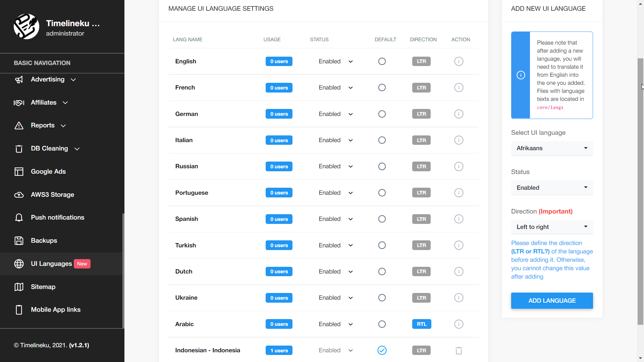Click the 1 users badge for Indonesian
644x362 pixels.
279,351
